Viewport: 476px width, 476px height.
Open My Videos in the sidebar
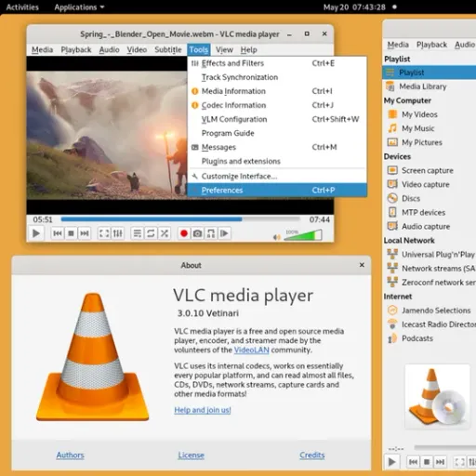tap(430, 114)
